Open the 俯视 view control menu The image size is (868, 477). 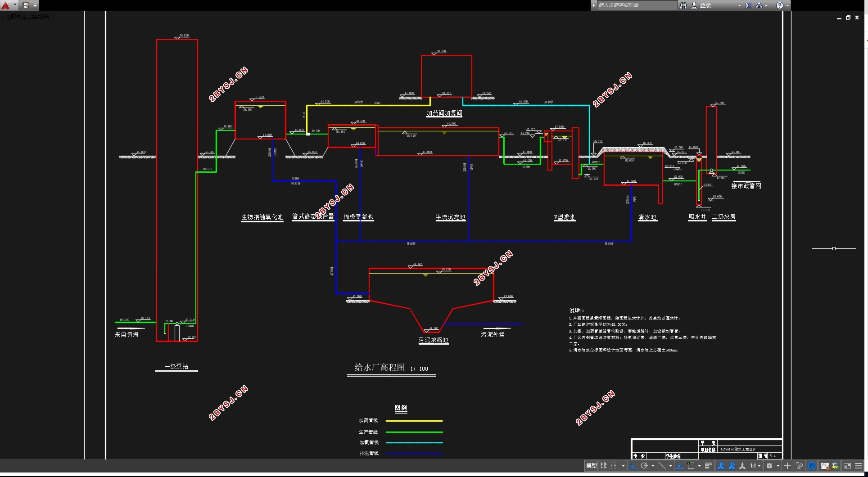click(16, 17)
